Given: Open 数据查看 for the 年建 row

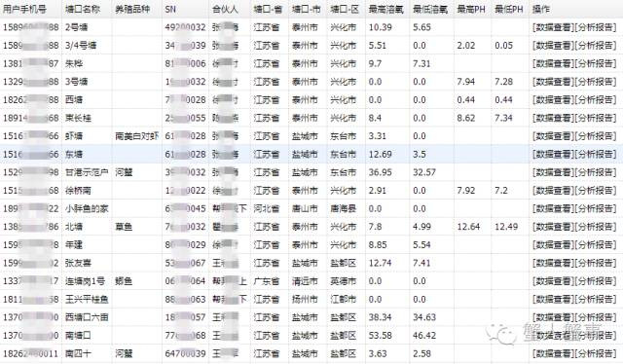Looking at the screenshot, I should [x=554, y=245].
